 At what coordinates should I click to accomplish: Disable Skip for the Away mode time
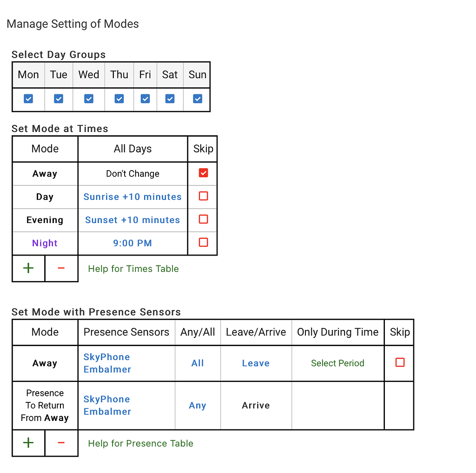[x=203, y=172]
